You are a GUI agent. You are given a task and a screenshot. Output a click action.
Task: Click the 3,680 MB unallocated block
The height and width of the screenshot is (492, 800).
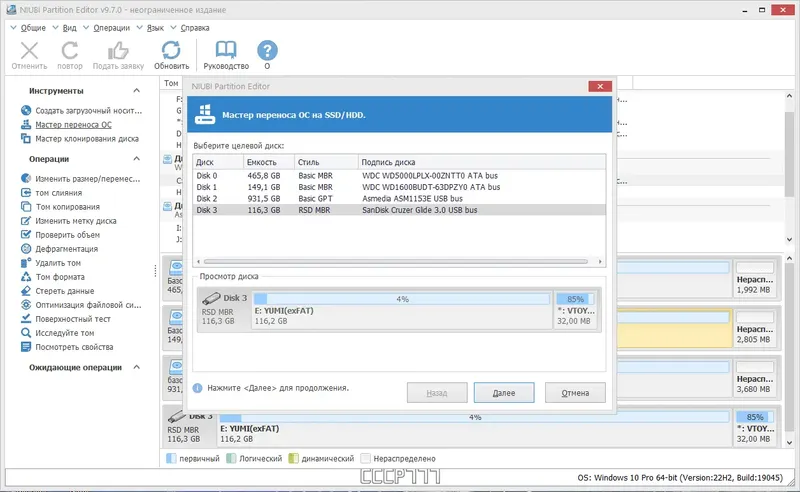pos(755,377)
